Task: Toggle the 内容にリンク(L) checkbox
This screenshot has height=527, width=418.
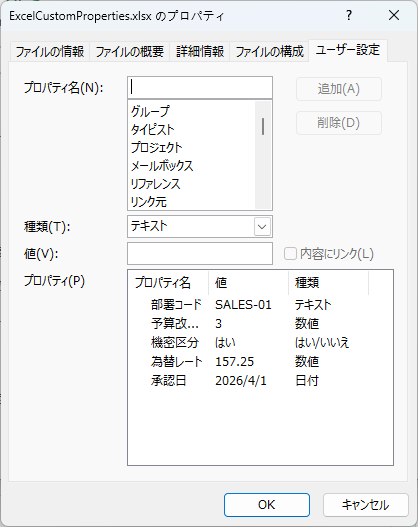Action: (x=290, y=254)
